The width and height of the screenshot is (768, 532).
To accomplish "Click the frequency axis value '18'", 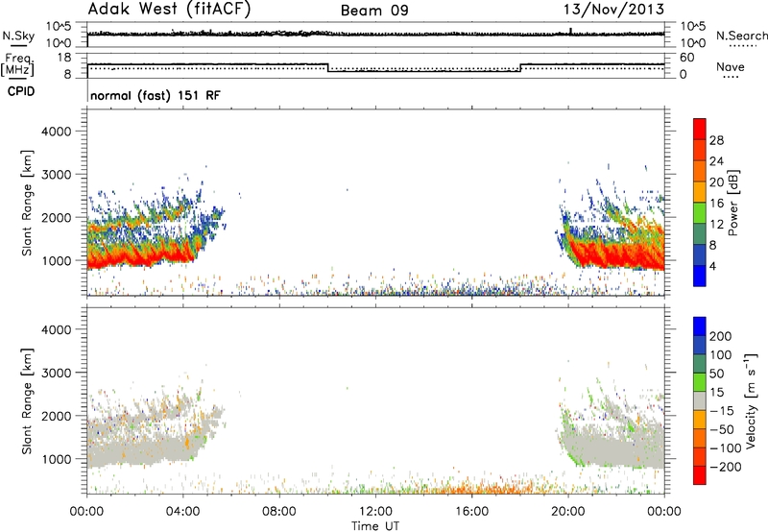I will pyautogui.click(x=65, y=58).
